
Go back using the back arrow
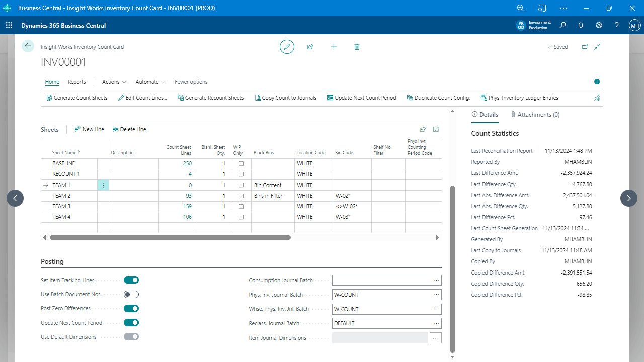[28, 46]
